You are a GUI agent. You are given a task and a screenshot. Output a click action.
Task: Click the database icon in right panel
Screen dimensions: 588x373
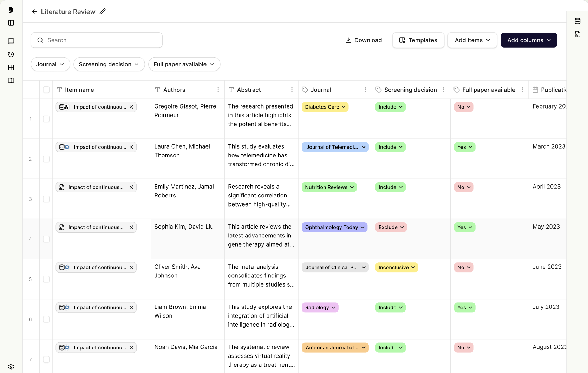577,21
